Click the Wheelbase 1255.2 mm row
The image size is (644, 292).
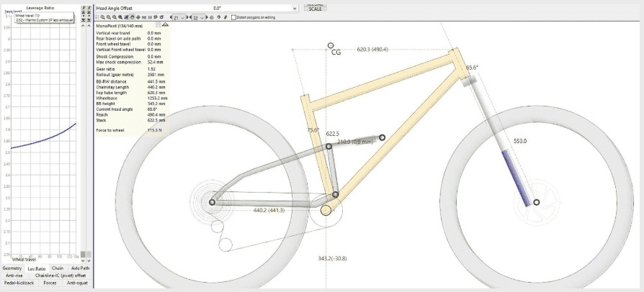coord(131,99)
